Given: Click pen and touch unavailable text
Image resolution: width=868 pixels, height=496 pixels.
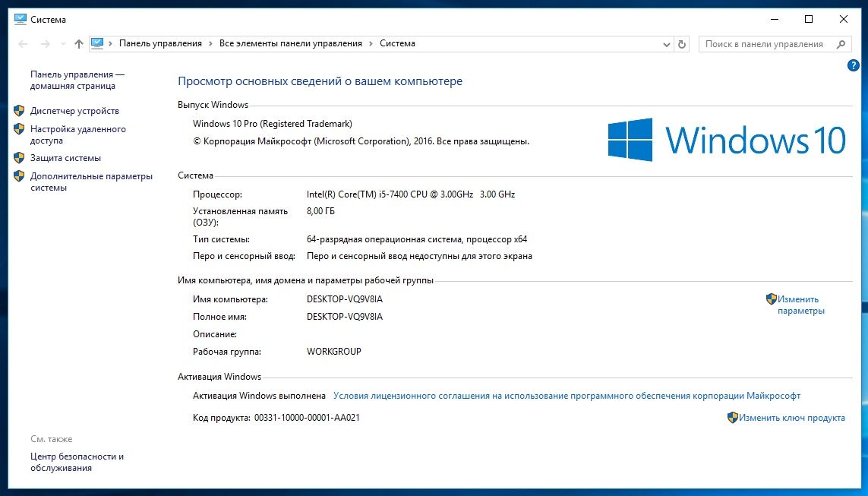Looking at the screenshot, I should (420, 256).
